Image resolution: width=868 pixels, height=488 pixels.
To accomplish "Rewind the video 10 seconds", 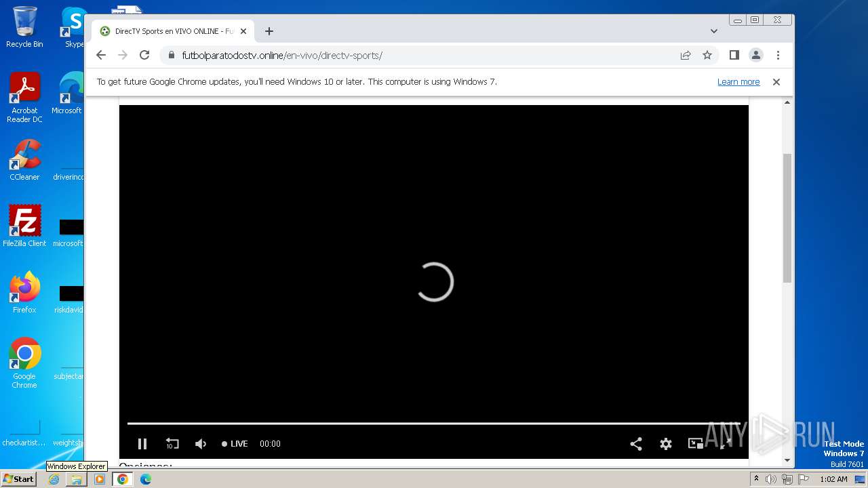I will pos(172,444).
